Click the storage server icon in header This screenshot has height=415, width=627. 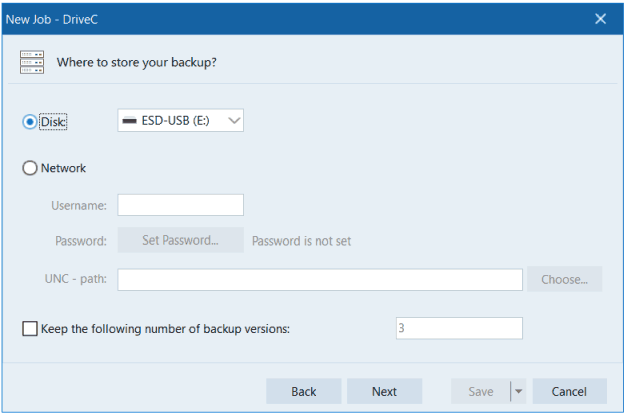[x=31, y=62]
